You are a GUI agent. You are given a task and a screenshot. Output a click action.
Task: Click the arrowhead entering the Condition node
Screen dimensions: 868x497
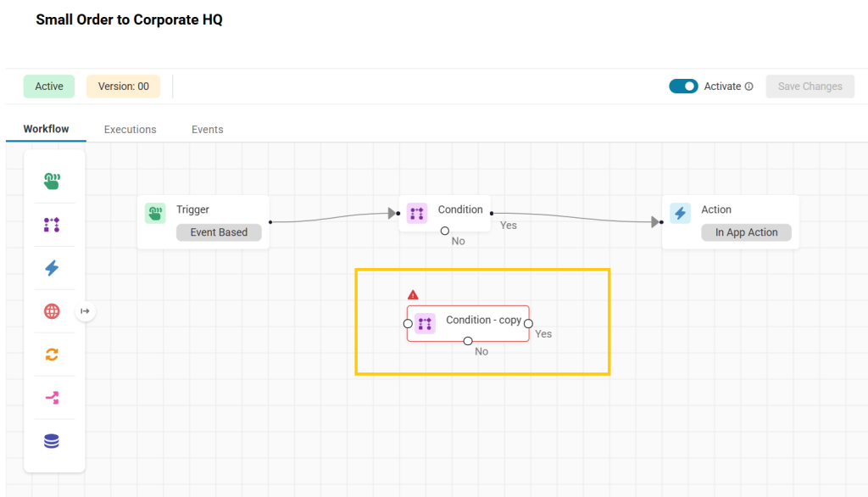point(392,214)
